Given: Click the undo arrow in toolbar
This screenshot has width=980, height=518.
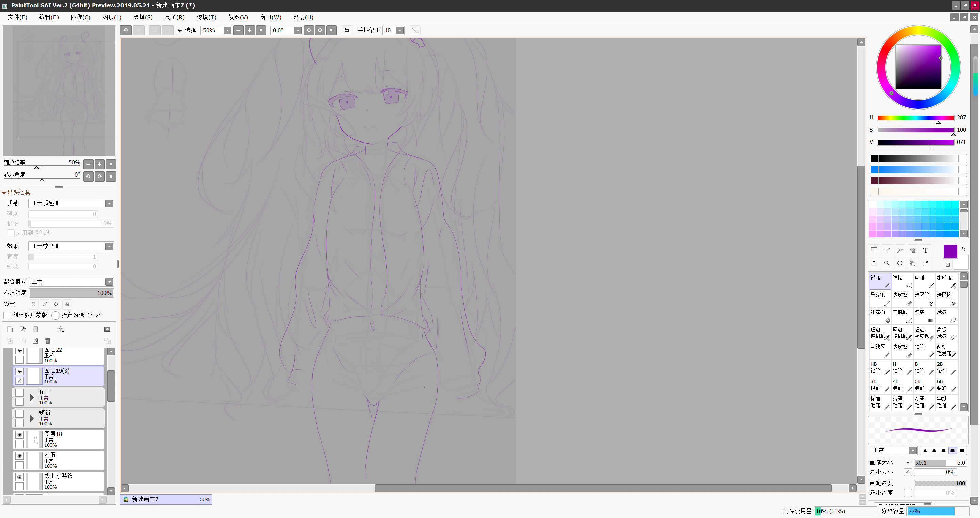Looking at the screenshot, I should pyautogui.click(x=126, y=30).
